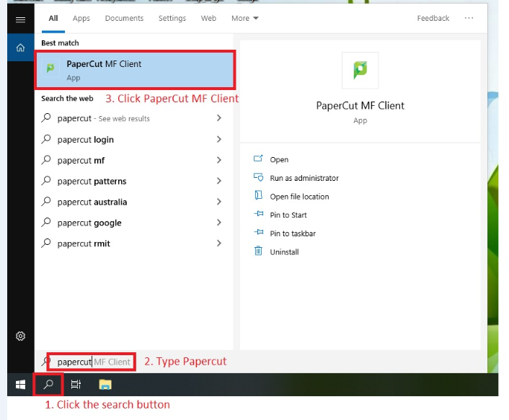Select Pin to Start
This screenshot has width=509, height=420.
288,215
